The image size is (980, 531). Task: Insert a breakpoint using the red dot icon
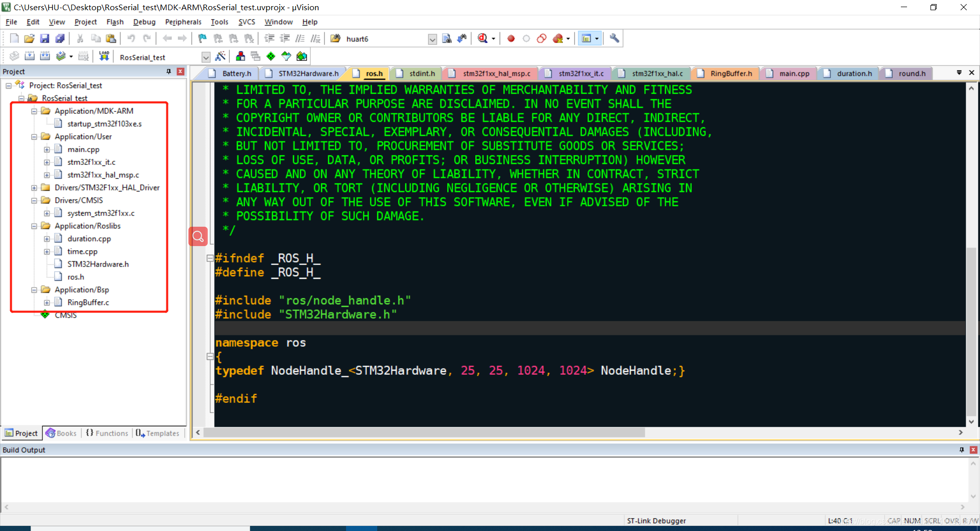point(511,38)
